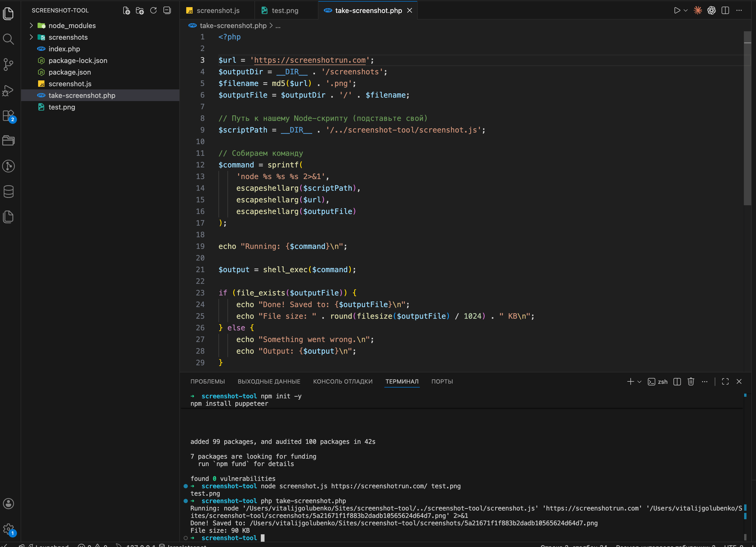Image resolution: width=756 pixels, height=547 pixels.
Task: Open the Explorer view in the activity bar
Action: [8, 14]
